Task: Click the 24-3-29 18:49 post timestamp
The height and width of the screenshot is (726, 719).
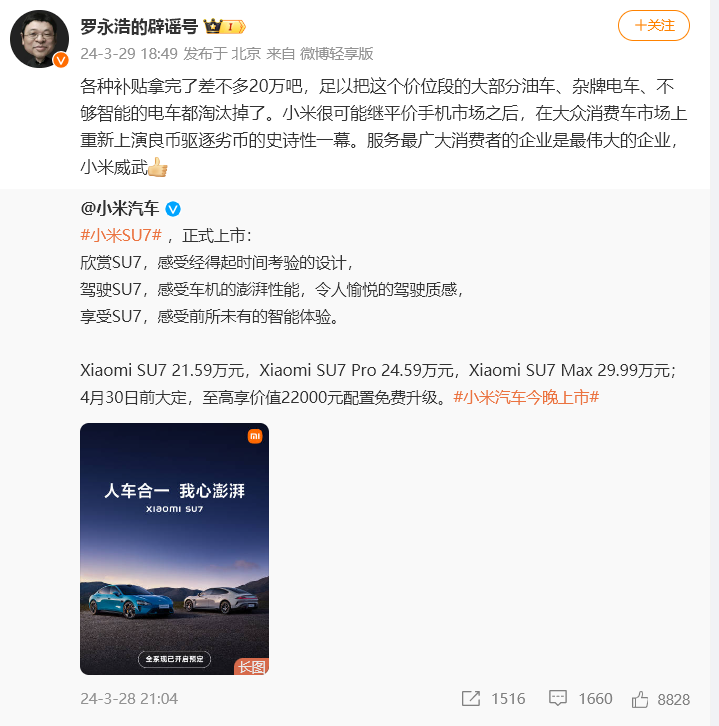Action: (129, 54)
